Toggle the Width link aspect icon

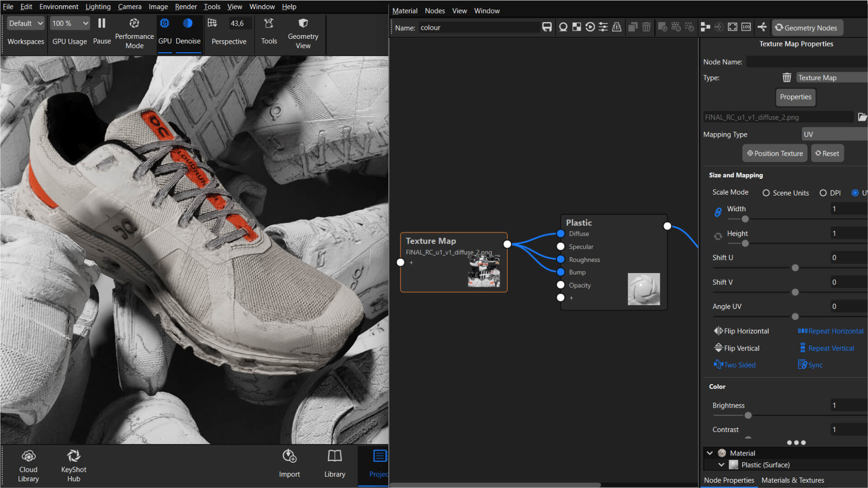pyautogui.click(x=718, y=212)
